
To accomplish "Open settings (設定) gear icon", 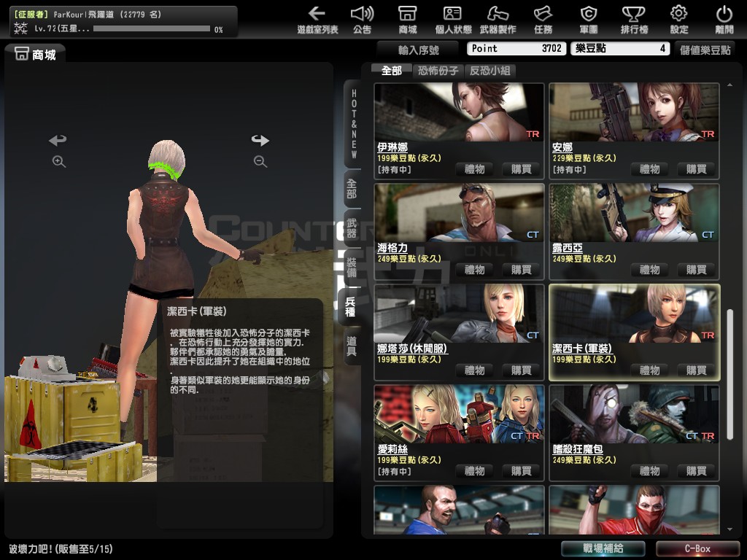I will (678, 20).
